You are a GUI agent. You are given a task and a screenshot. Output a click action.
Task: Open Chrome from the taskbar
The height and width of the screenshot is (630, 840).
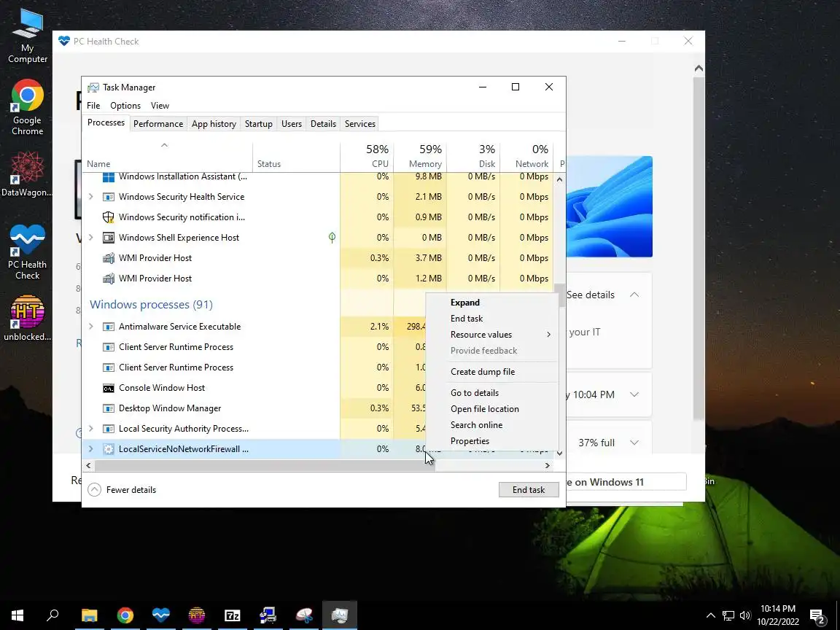point(125,615)
